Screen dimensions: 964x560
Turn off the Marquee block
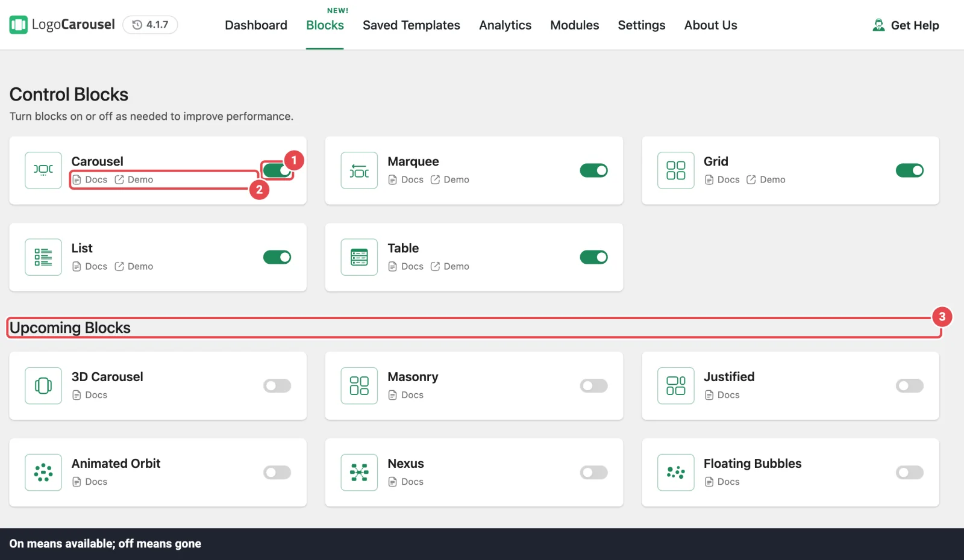593,170
